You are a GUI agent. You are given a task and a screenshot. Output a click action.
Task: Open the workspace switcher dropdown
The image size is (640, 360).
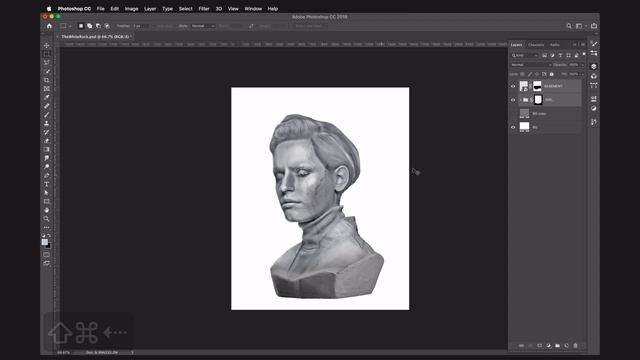[580, 26]
